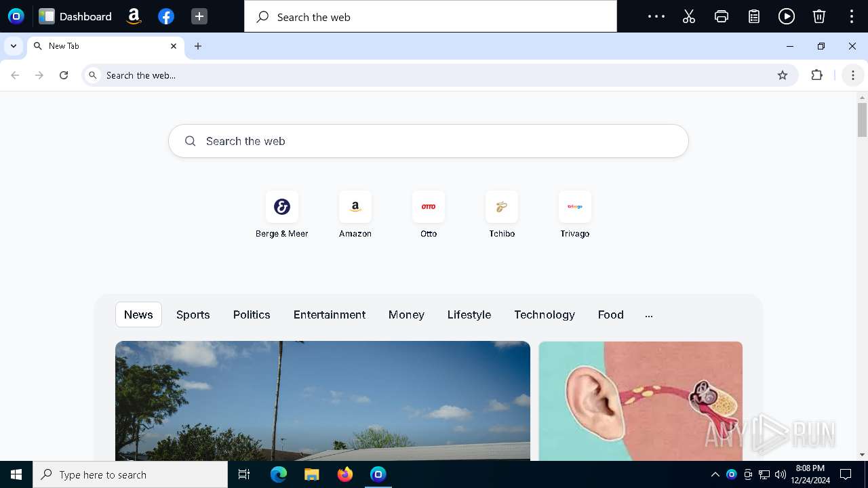Viewport: 868px width, 488px height.
Task: Open the ear illustration article thumbnail
Action: coord(641,401)
